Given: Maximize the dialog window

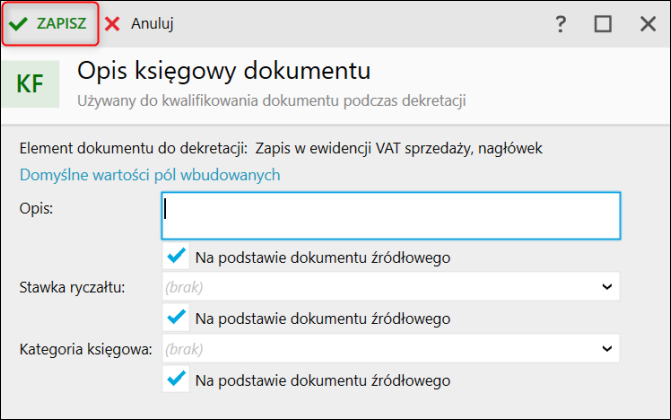Looking at the screenshot, I should click(603, 24).
